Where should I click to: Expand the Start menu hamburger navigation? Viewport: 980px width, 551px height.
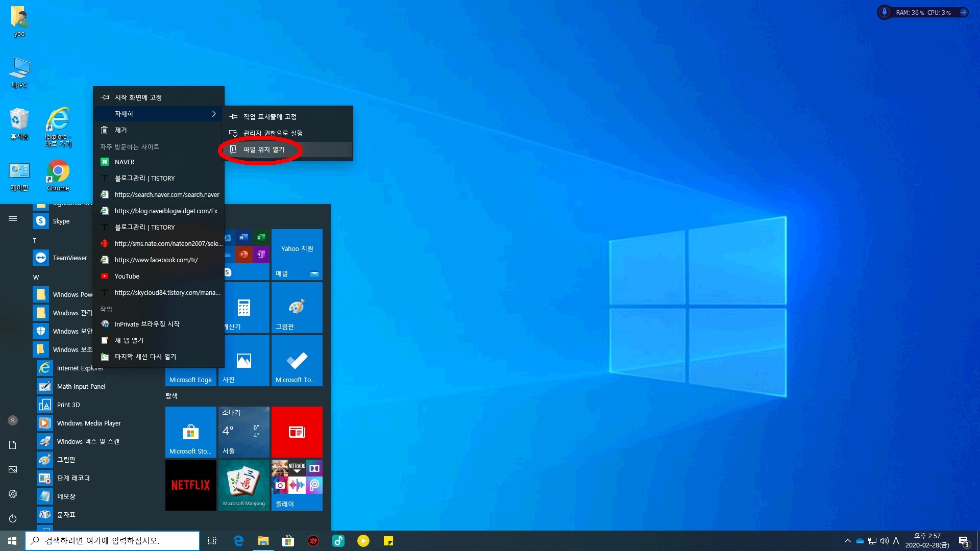[13, 219]
